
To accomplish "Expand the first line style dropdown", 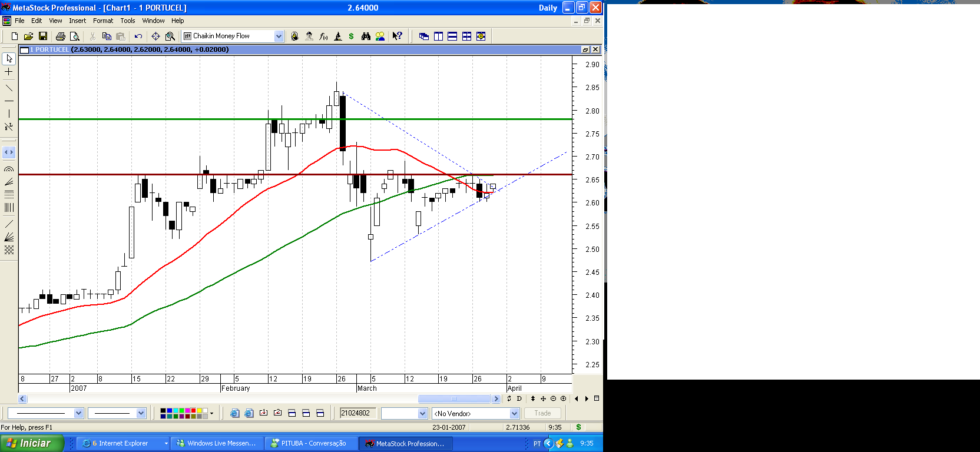I will 78,414.
